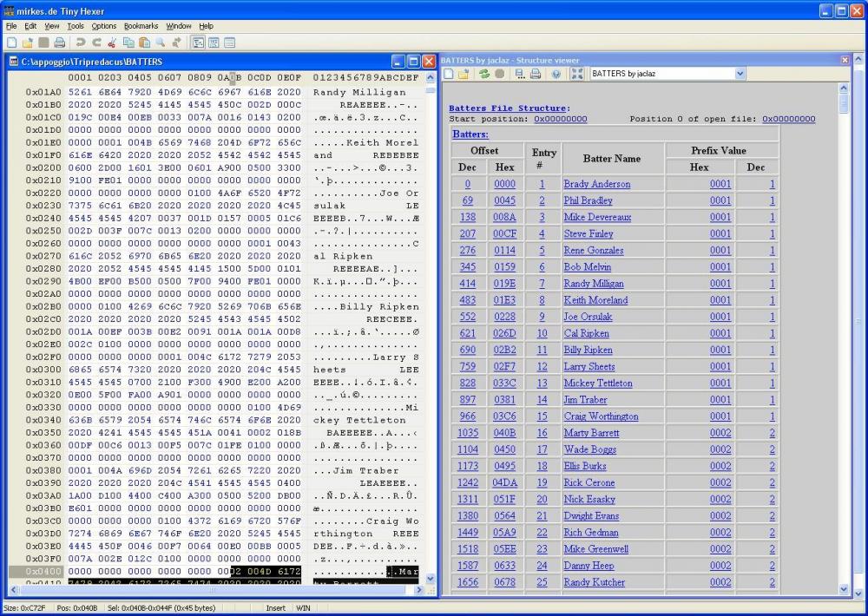Click the New file icon in main toolbar

click(11, 42)
